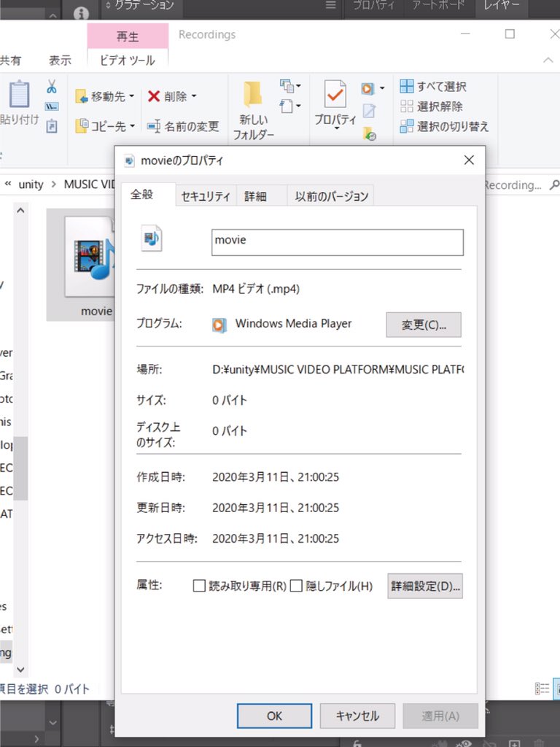Click the 'unity' breadcrumb in the address bar

[31, 185]
